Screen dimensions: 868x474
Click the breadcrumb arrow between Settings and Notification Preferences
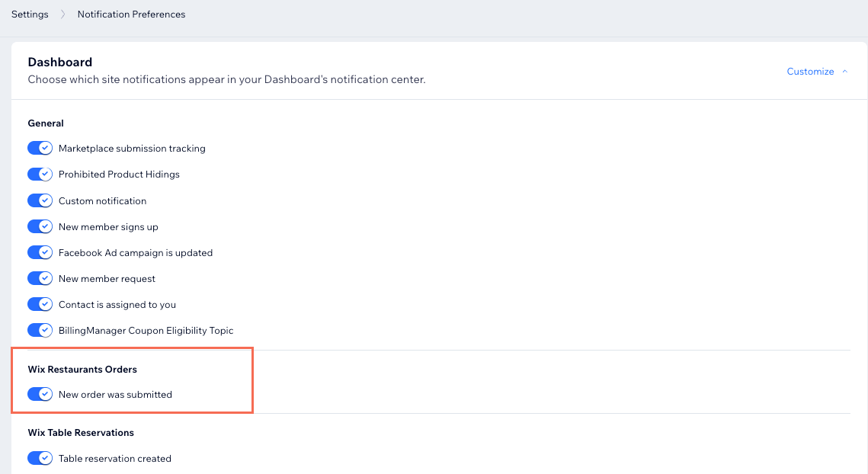point(62,14)
